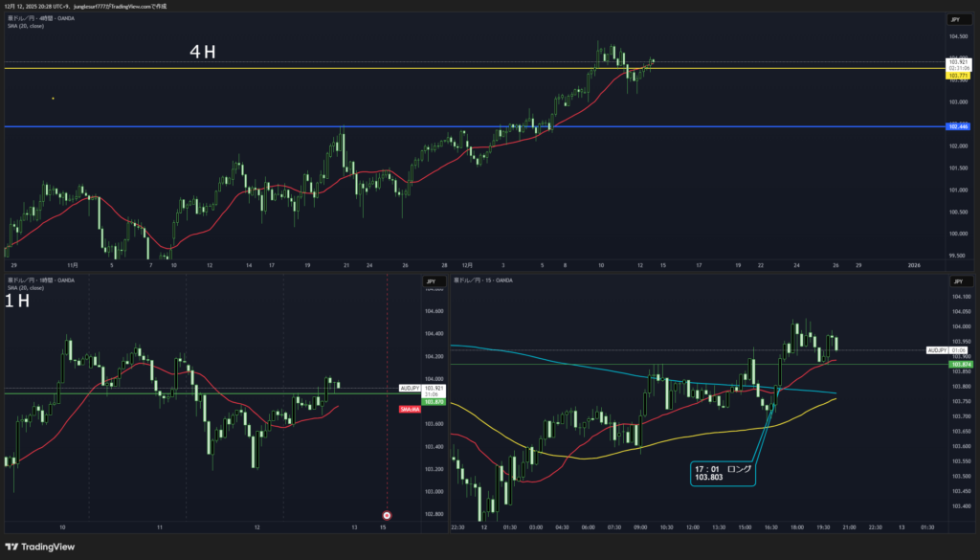Image resolution: width=980 pixels, height=560 pixels.
Task: Click 2026 on the 4H time axis
Action: [914, 265]
